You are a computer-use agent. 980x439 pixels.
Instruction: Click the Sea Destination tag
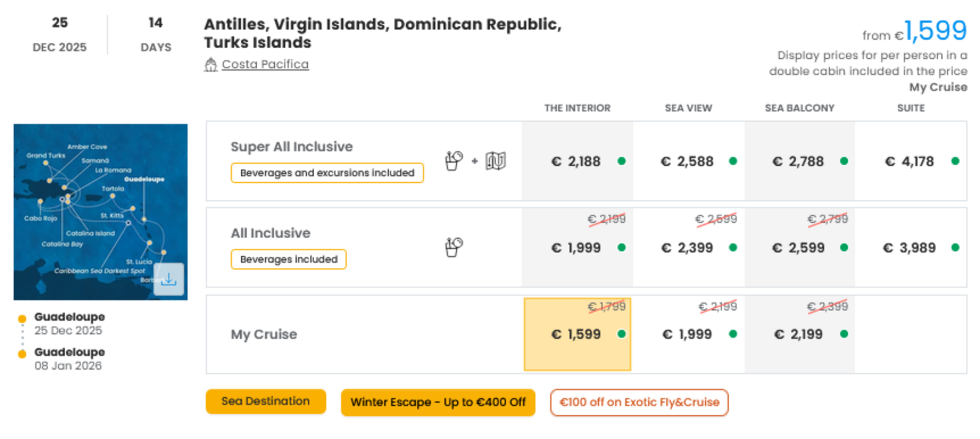(266, 401)
